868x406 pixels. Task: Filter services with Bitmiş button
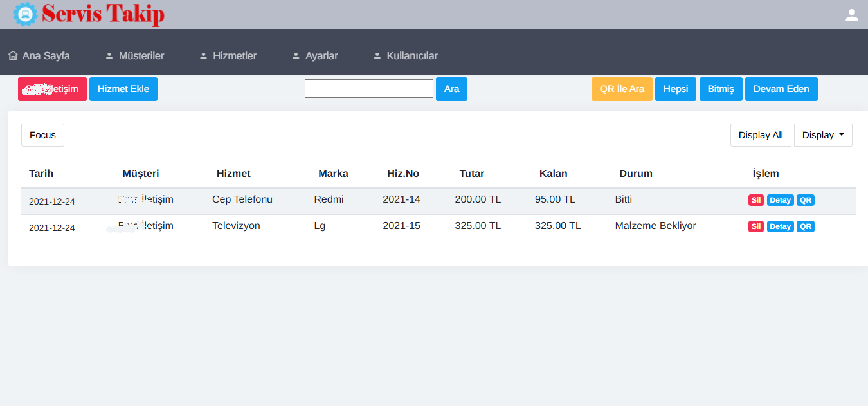[x=720, y=89]
